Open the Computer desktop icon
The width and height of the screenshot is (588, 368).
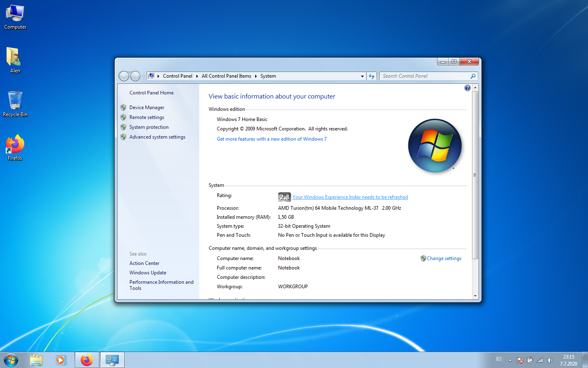(15, 17)
